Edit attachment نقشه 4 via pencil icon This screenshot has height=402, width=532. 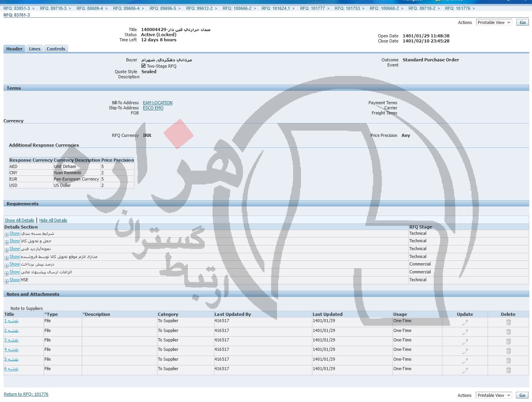pos(465,351)
